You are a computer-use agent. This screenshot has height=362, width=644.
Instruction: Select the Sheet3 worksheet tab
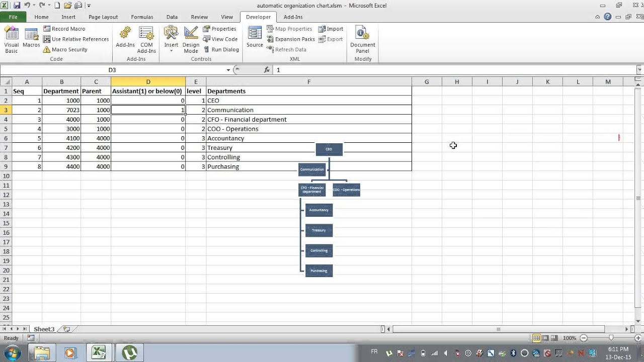coord(44,329)
